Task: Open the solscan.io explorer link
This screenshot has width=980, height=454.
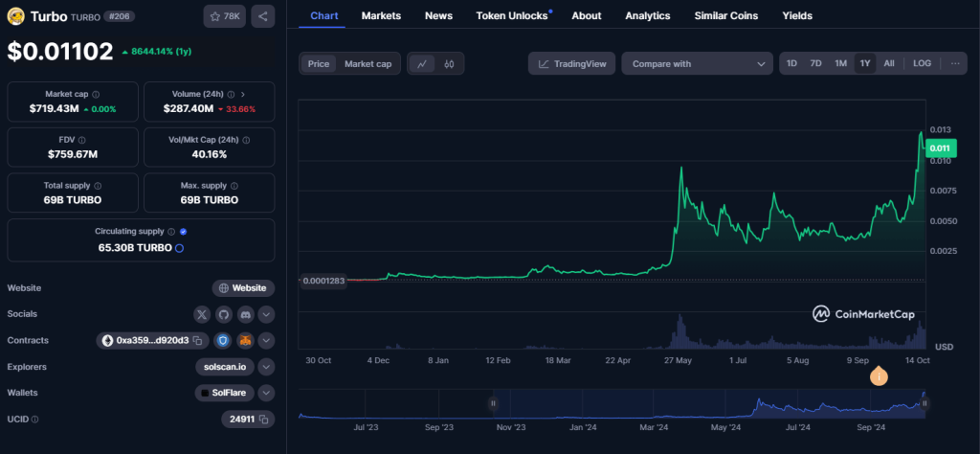Action: tap(224, 367)
